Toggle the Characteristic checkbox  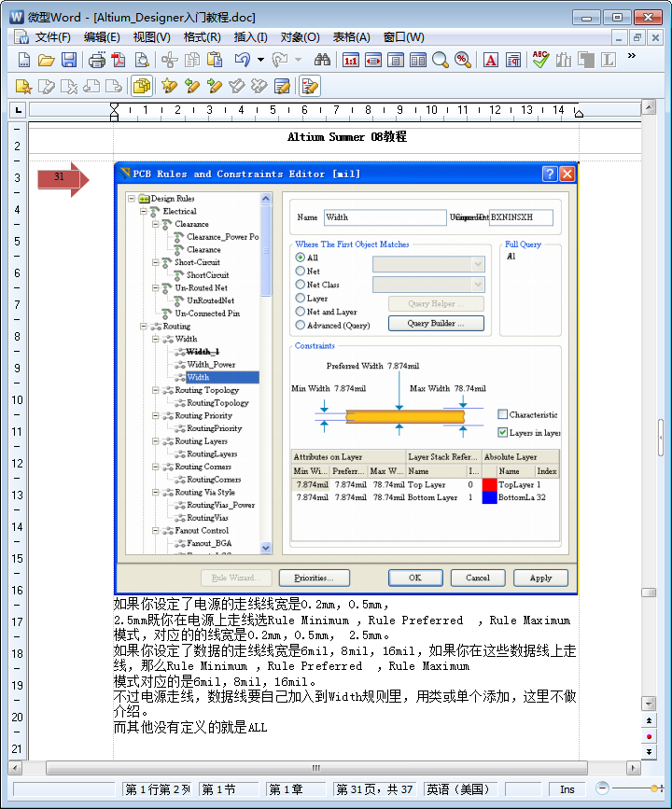point(503,414)
